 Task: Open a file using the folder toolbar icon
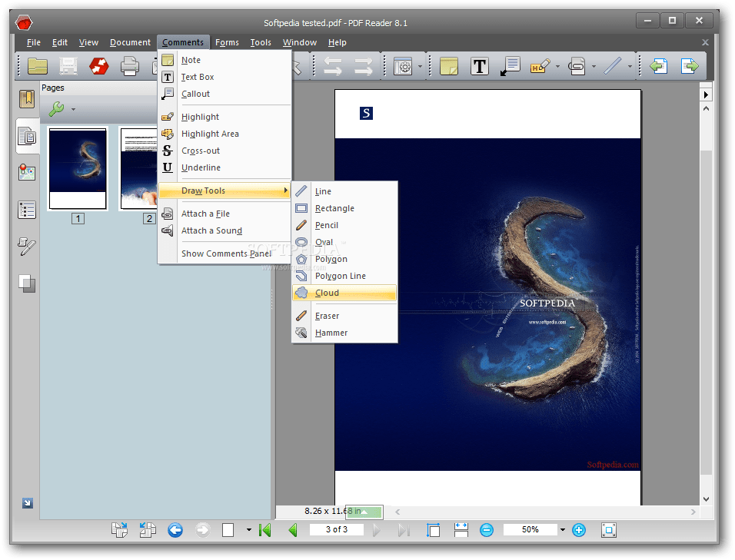point(38,66)
